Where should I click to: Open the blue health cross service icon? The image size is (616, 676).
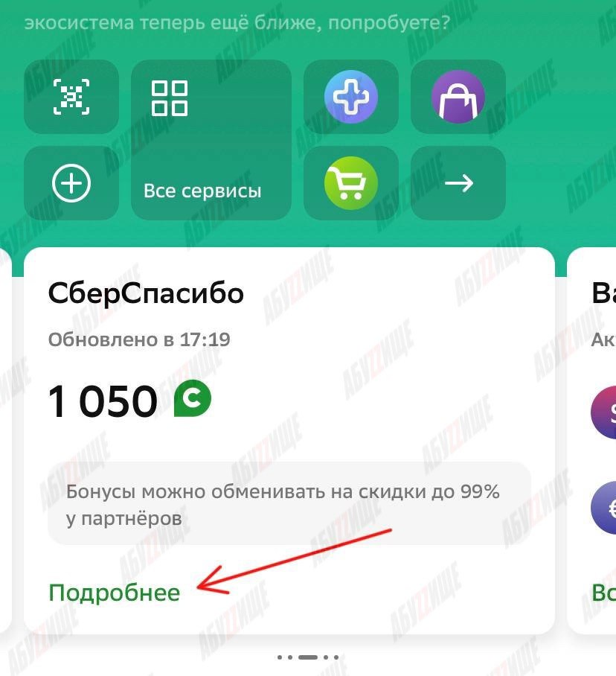pos(350,97)
